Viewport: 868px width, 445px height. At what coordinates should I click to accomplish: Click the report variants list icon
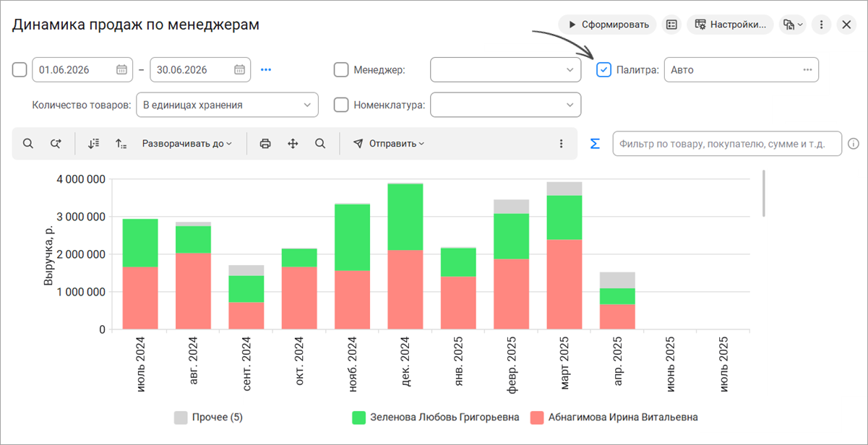click(x=672, y=25)
